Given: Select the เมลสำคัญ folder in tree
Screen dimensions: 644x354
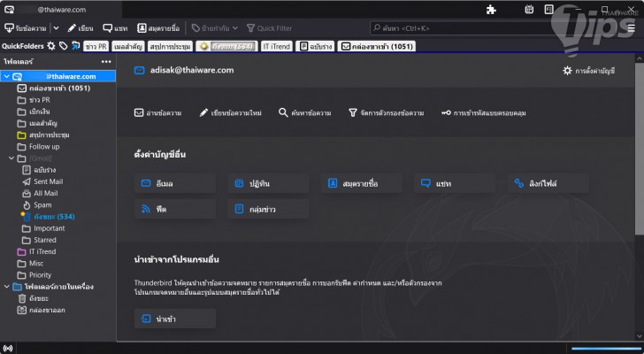Looking at the screenshot, I should point(37,123).
